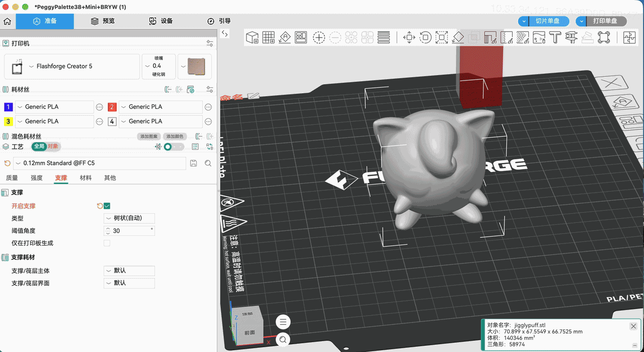644x352 pixels.
Task: Open the canvas hamburger menu button
Action: pos(283,322)
